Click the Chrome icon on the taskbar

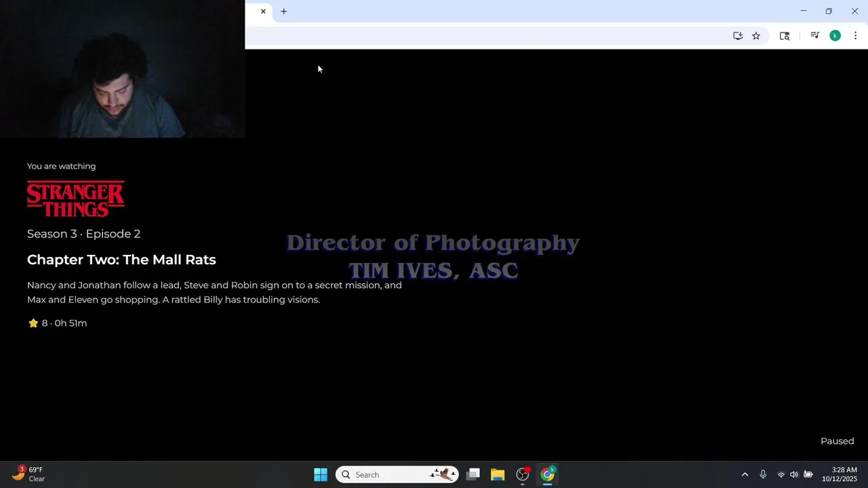coord(547,474)
